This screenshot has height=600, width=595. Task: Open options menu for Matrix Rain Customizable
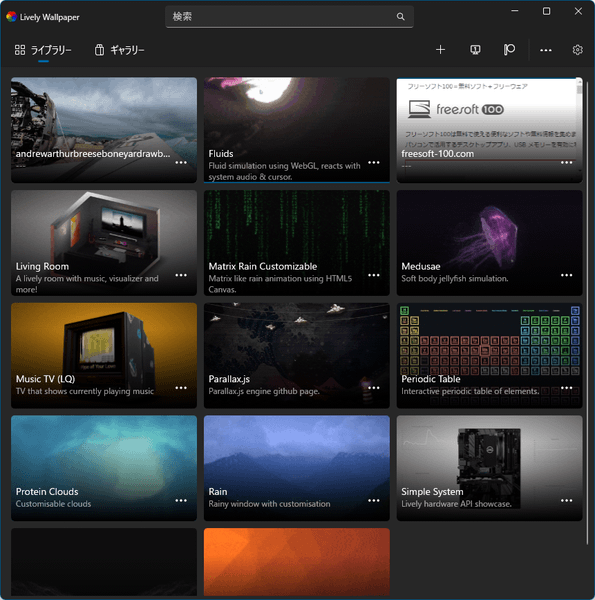click(374, 275)
